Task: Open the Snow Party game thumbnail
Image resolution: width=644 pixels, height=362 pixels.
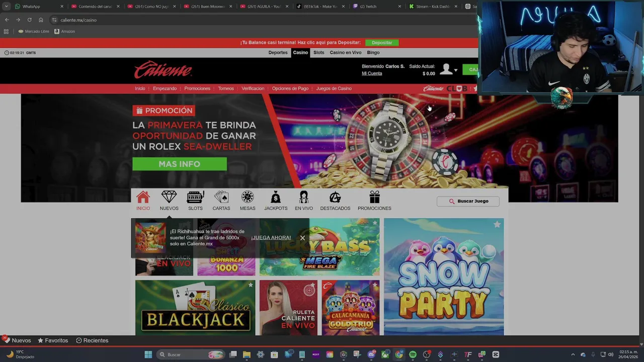Action: pos(444,277)
